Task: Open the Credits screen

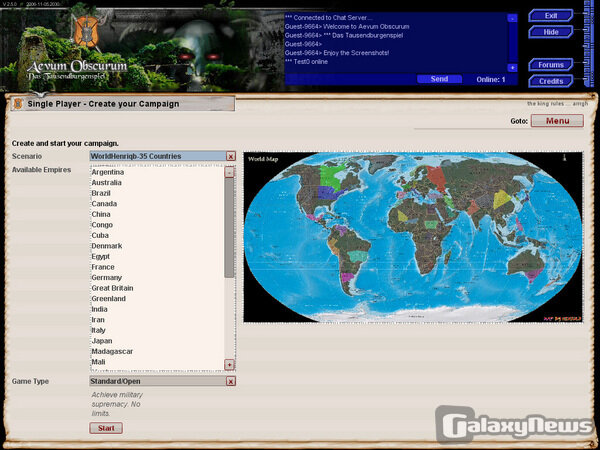Action: pyautogui.click(x=551, y=81)
